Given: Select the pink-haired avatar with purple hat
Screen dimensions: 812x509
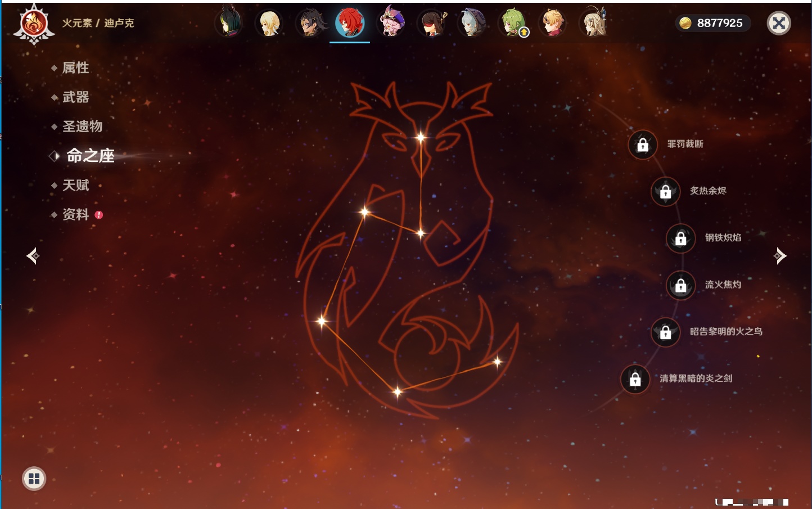Looking at the screenshot, I should click(391, 22).
